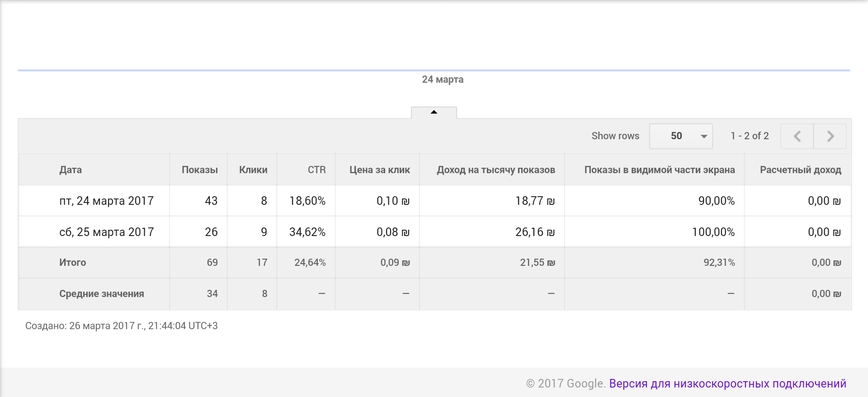Go to next page of rows
Image resolution: width=868 pixels, height=397 pixels.
(830, 136)
